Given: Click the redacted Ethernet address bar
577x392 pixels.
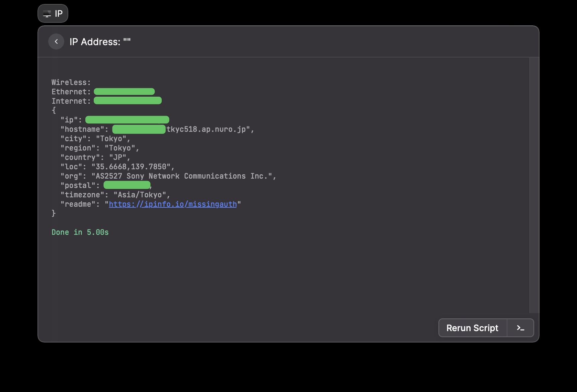Looking at the screenshot, I should (x=124, y=92).
